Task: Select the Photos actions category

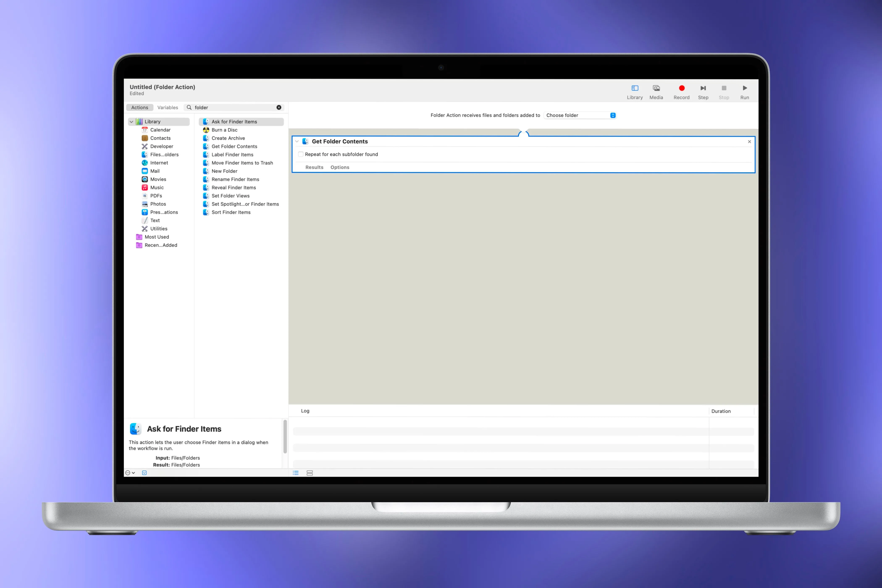Action: pos(158,204)
